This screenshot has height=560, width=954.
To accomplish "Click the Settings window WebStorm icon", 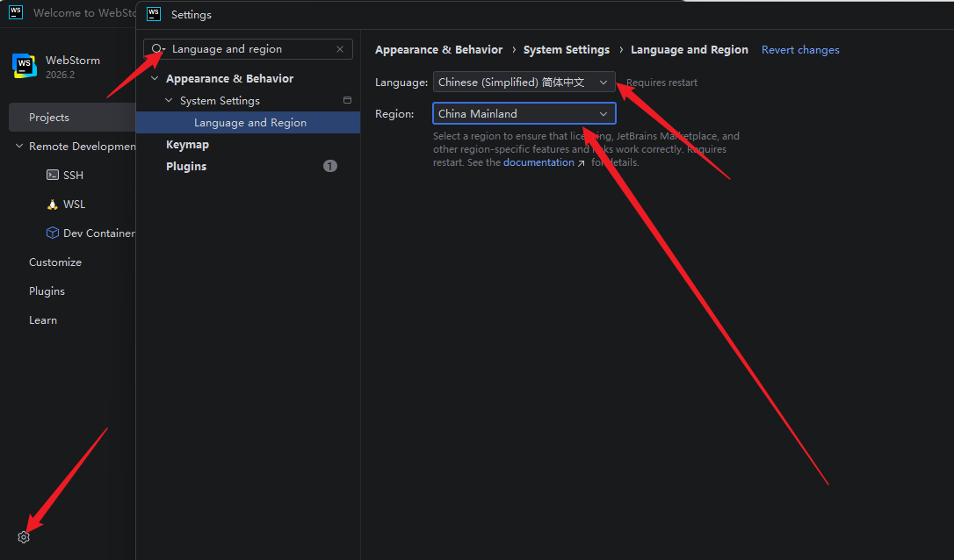I will 154,14.
